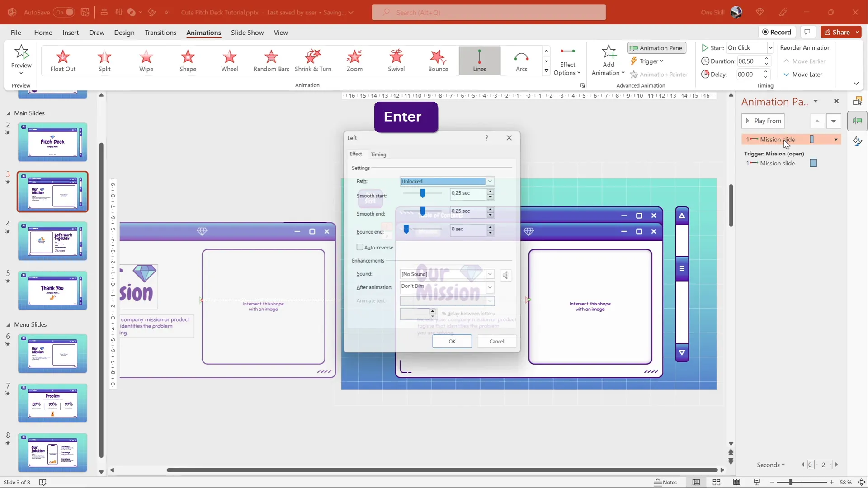Check the Auto-reverse checkbox

tap(360, 247)
